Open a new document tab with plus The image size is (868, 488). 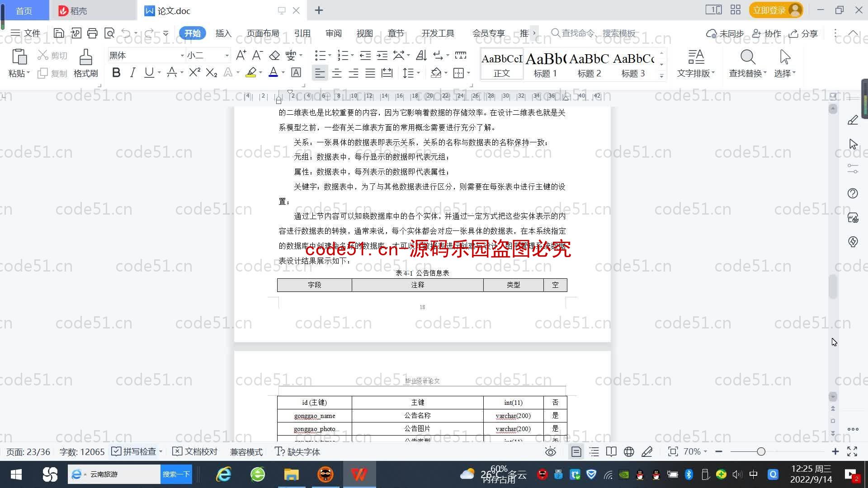click(x=319, y=10)
